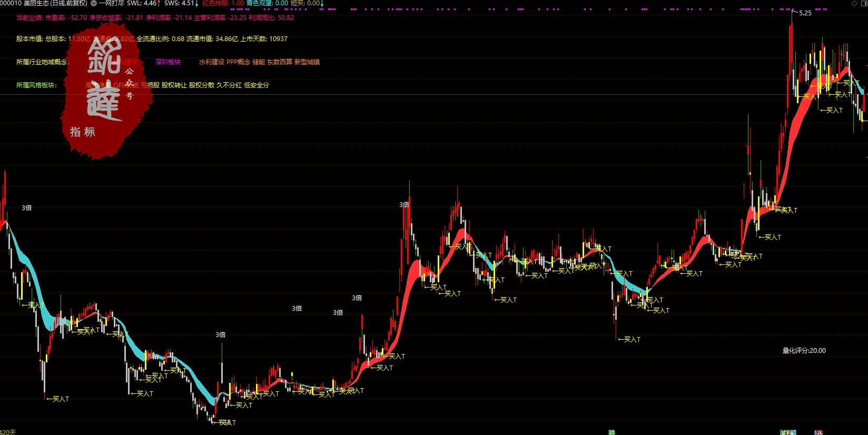This screenshot has width=868, height=435.
Task: Click the 量化评分:20.00 score label
Action: [804, 351]
